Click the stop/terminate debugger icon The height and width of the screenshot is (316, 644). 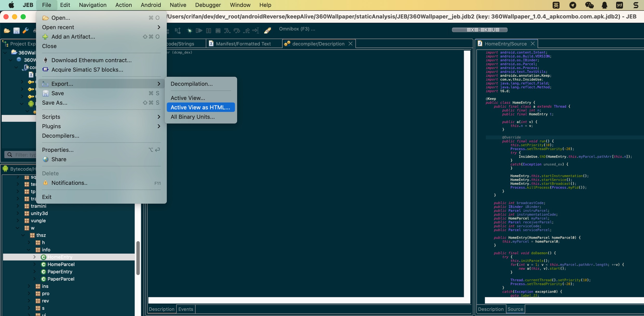tap(218, 31)
